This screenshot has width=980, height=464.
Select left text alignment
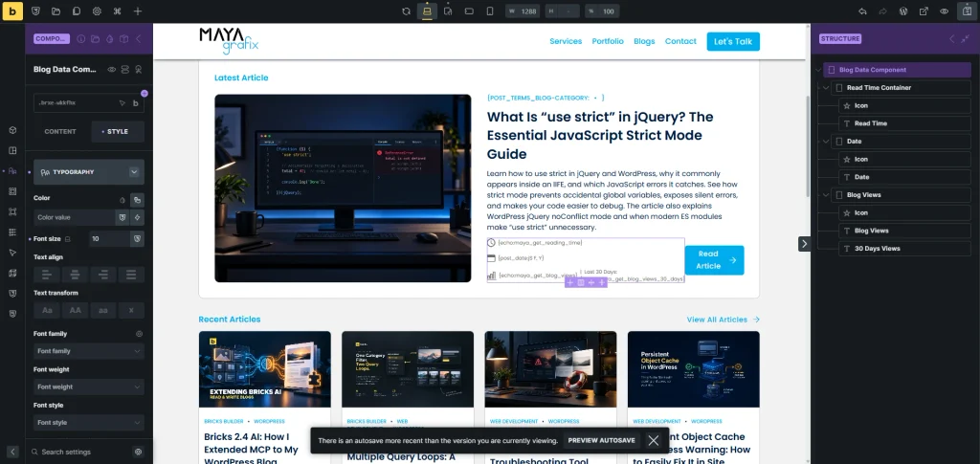tap(47, 275)
